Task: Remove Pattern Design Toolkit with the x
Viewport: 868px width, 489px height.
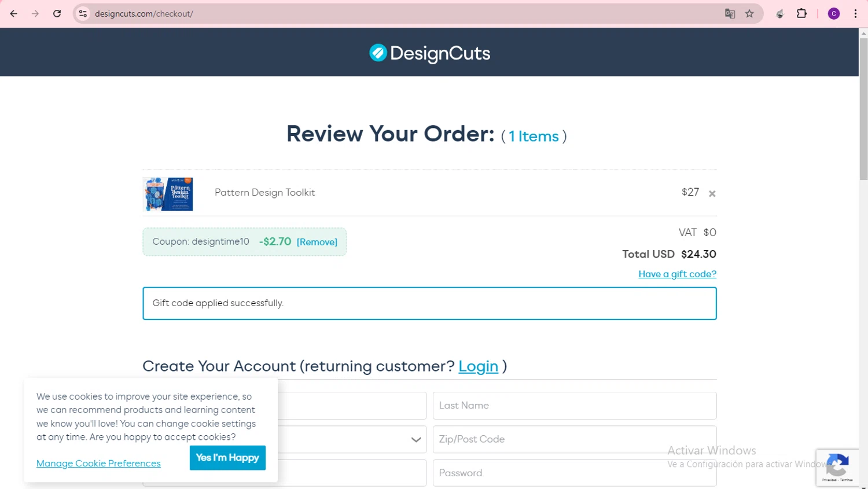Action: 712,194
